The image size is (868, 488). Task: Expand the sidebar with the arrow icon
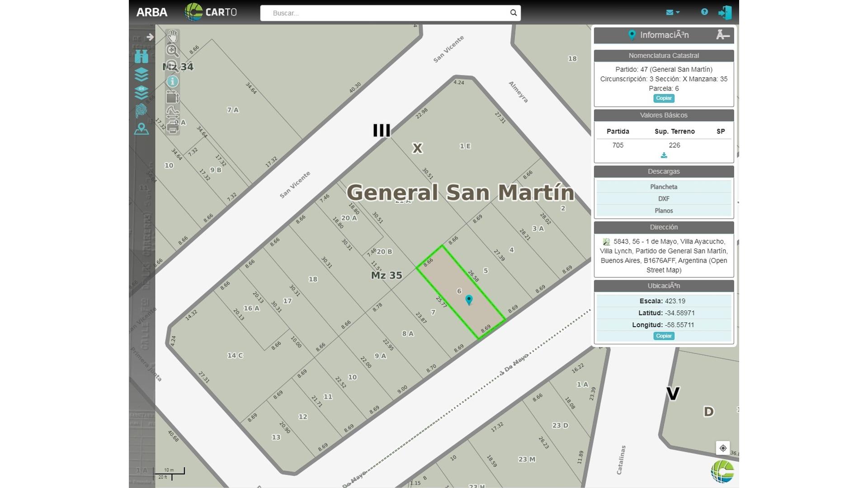coord(150,37)
